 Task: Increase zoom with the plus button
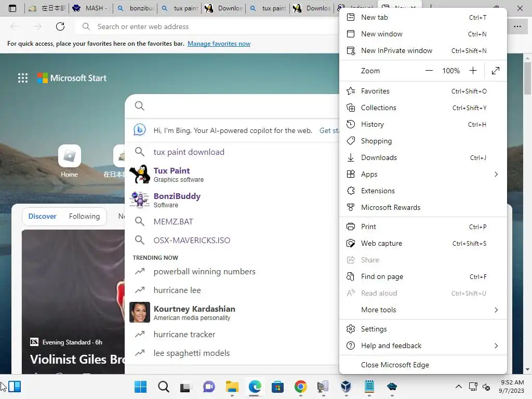473,71
